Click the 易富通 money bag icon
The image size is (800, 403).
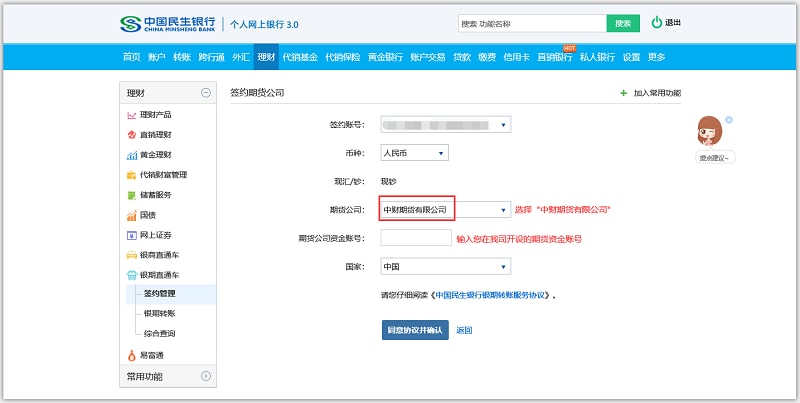131,355
